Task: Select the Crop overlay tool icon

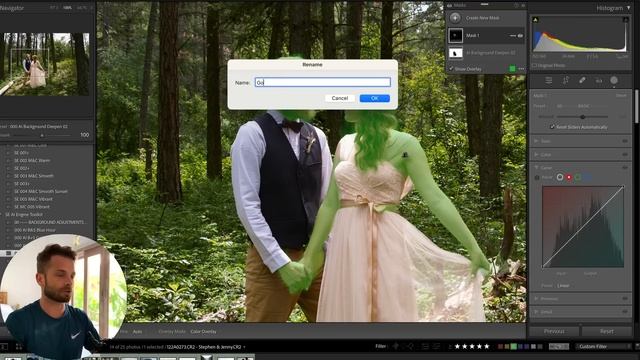Action: pos(565,80)
